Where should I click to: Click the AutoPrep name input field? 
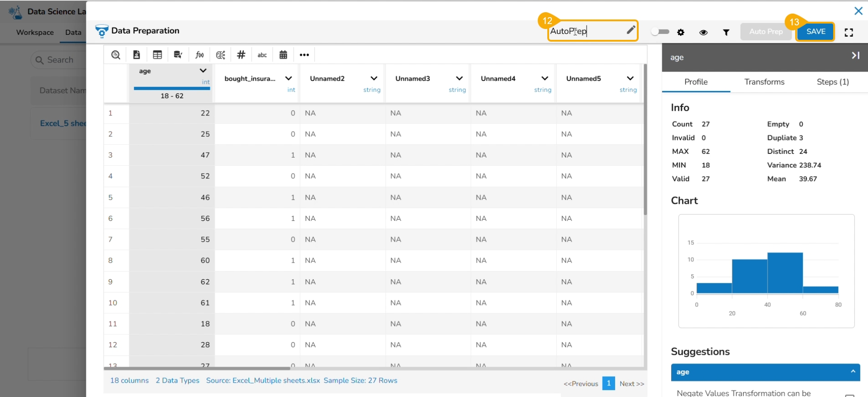586,31
